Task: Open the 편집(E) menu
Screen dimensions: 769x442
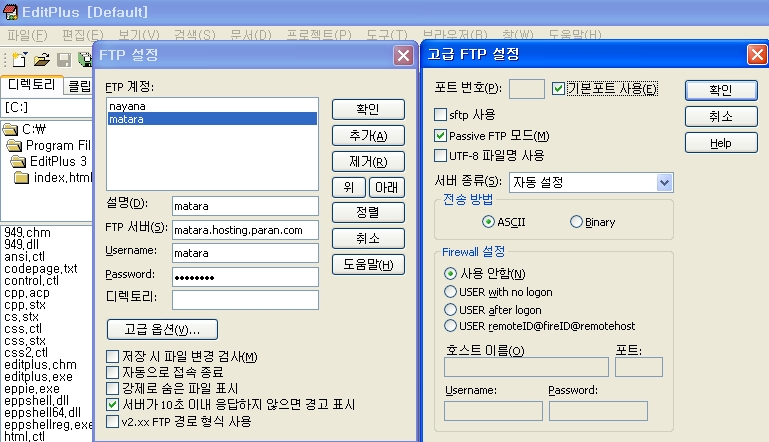Action: [82, 35]
